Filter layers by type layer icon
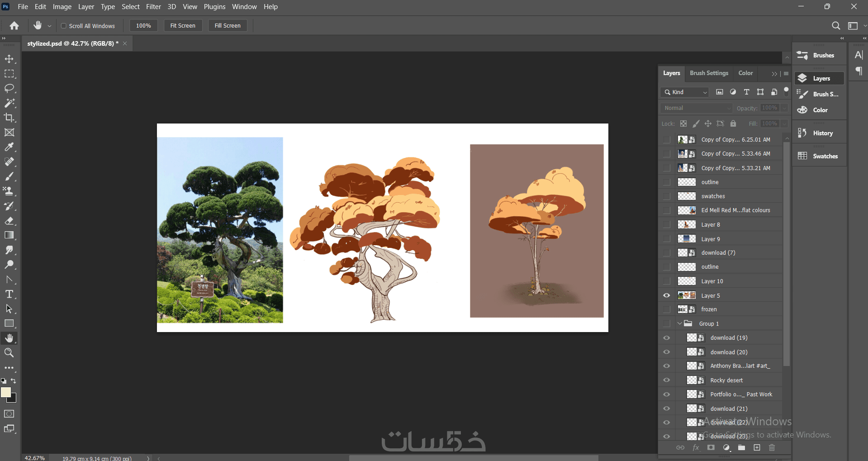Viewport: 868px width, 461px height. point(747,92)
